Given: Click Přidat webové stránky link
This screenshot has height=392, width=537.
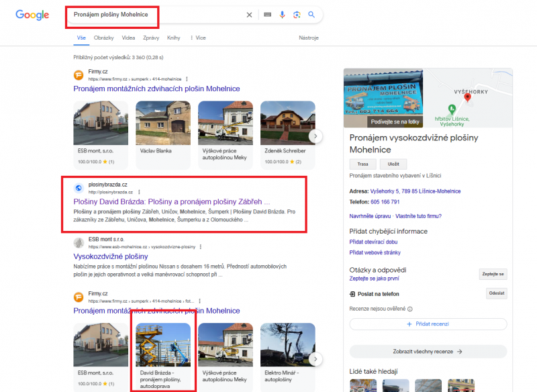Looking at the screenshot, I should (x=375, y=252).
